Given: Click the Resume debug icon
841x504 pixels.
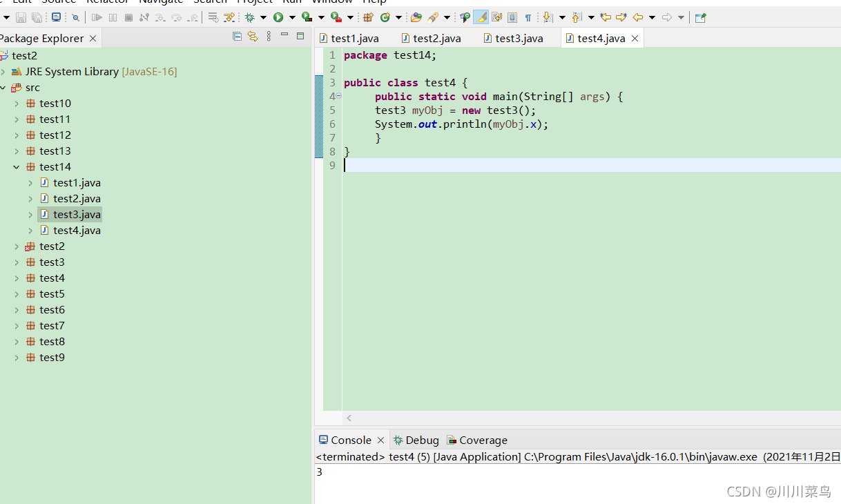Looking at the screenshot, I should click(97, 17).
